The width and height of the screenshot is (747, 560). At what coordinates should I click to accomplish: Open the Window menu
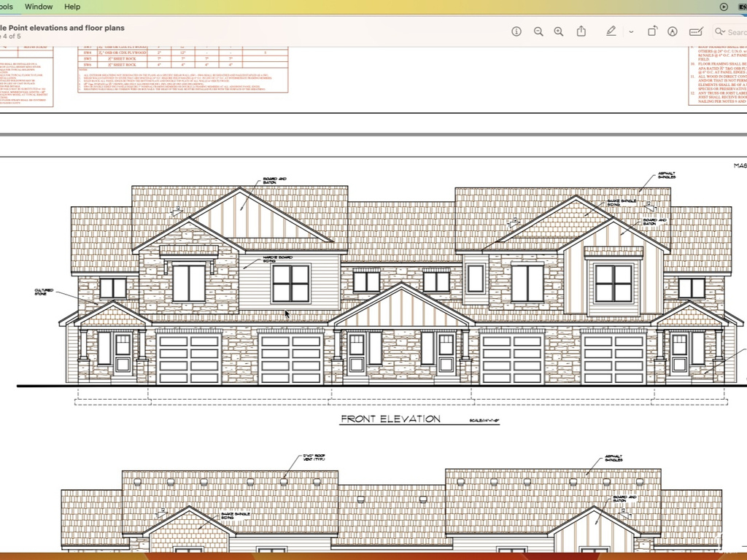tap(39, 7)
